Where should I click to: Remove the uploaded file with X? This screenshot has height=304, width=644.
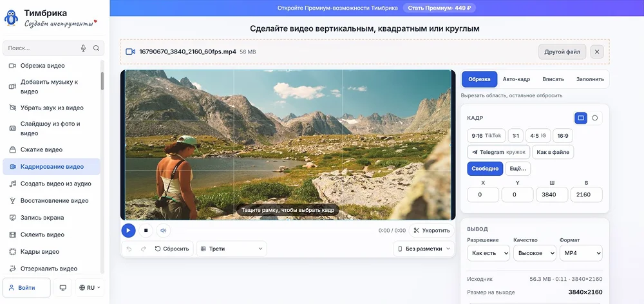click(x=597, y=52)
